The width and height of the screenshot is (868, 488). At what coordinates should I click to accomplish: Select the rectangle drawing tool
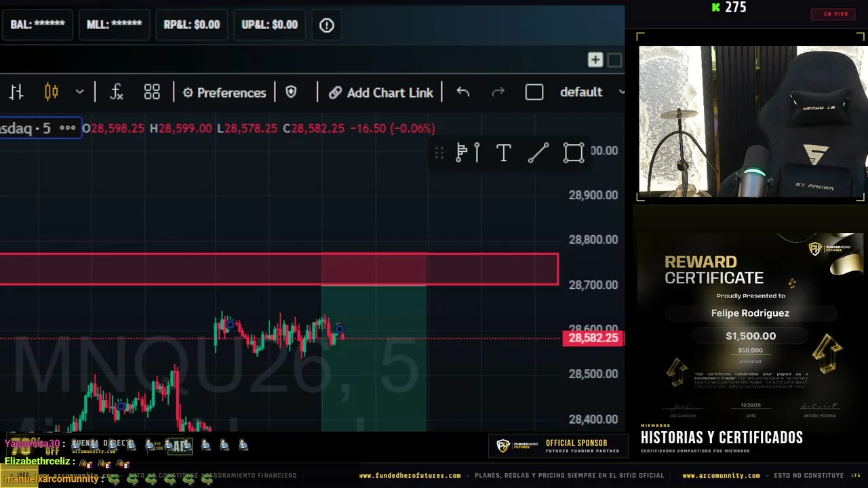tap(574, 153)
